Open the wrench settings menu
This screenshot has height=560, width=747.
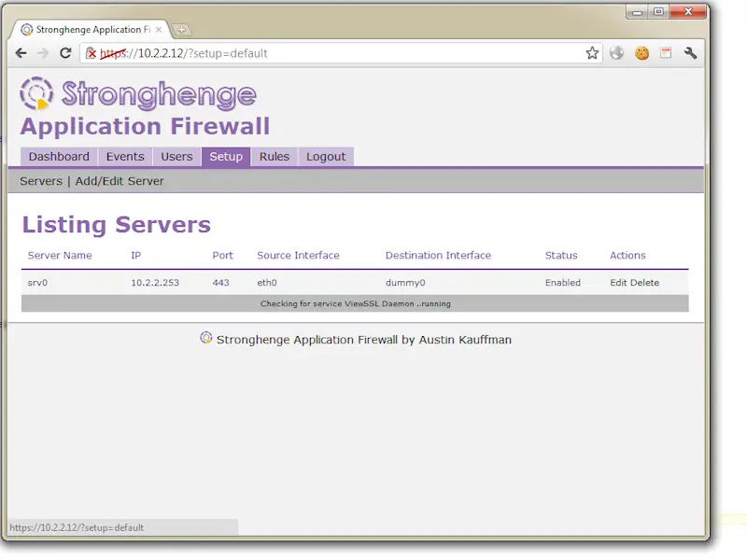pyautogui.click(x=690, y=53)
